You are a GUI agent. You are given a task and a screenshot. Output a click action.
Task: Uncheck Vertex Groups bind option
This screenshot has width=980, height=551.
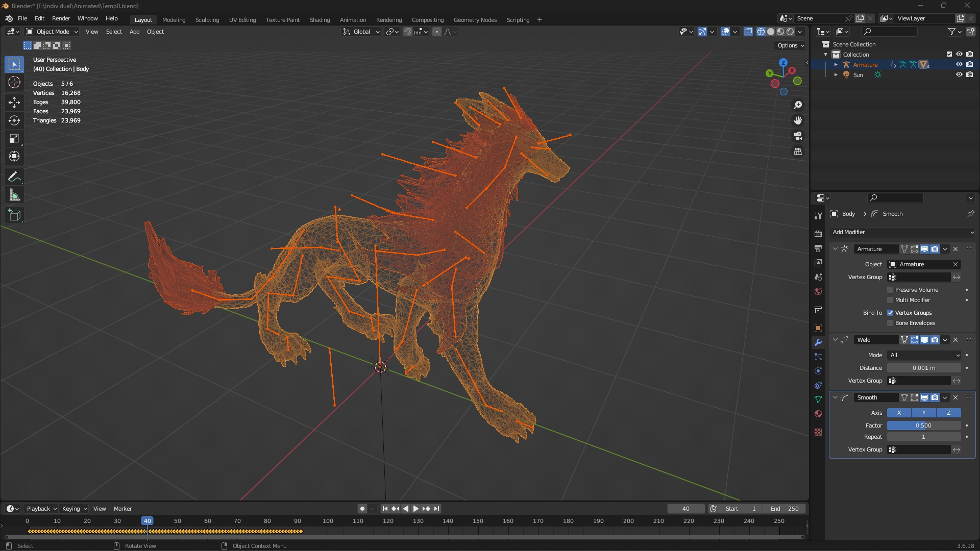pos(890,313)
